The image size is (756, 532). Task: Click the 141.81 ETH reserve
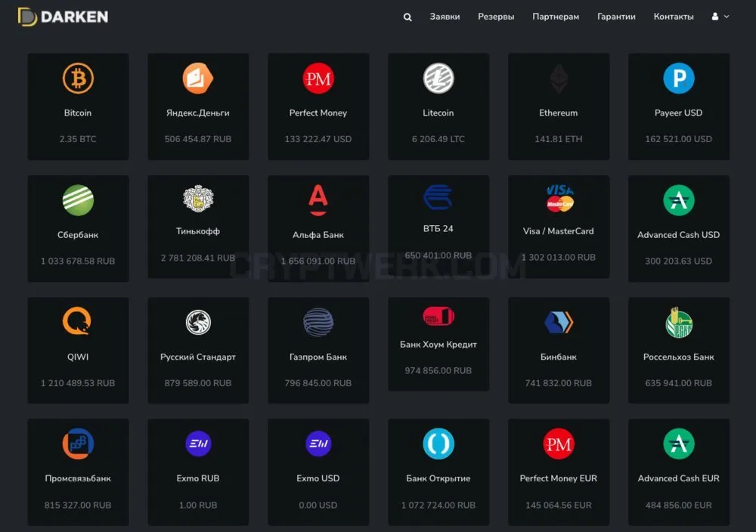559,139
